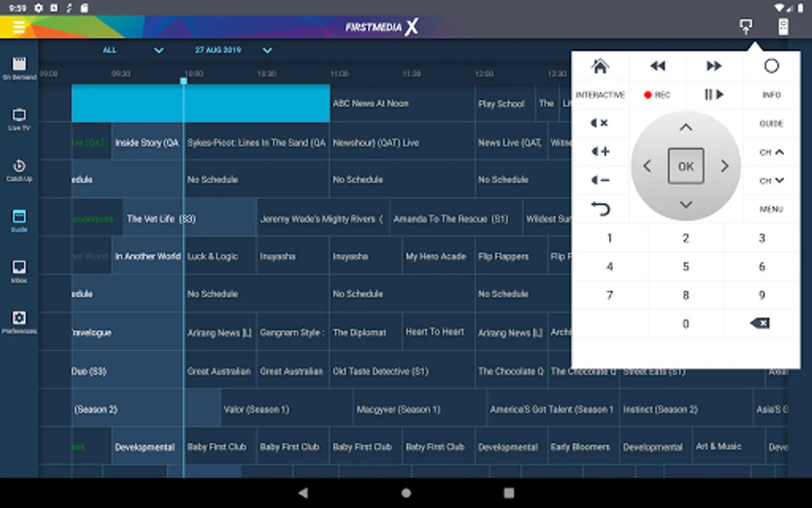Select ABC News At Noon program

coord(402,103)
